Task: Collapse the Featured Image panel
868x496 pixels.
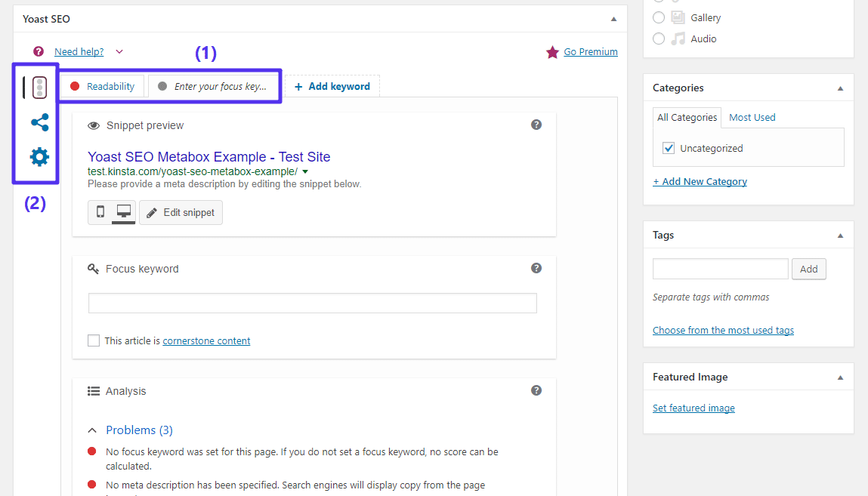Action: [x=840, y=377]
